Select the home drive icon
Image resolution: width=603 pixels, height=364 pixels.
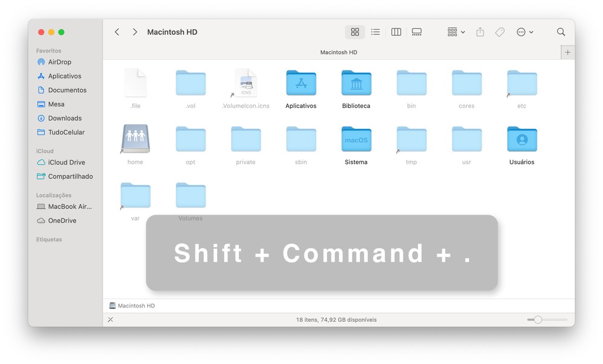pos(135,139)
